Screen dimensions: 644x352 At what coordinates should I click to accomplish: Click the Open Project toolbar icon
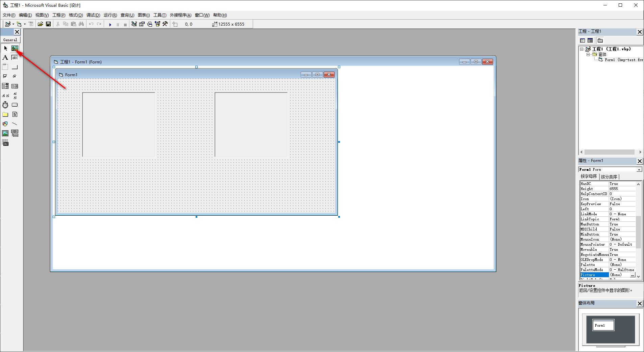click(x=41, y=24)
